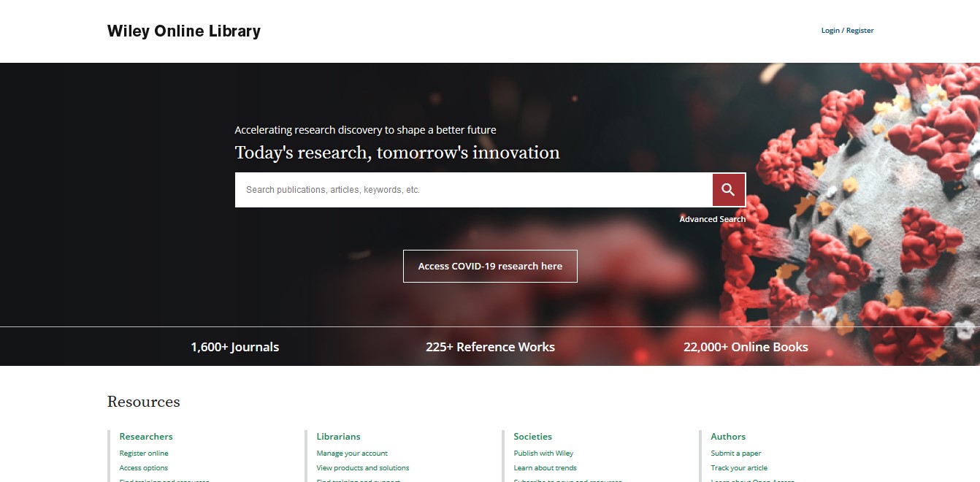
Task: Open the Societies resources heading
Action: [533, 437]
